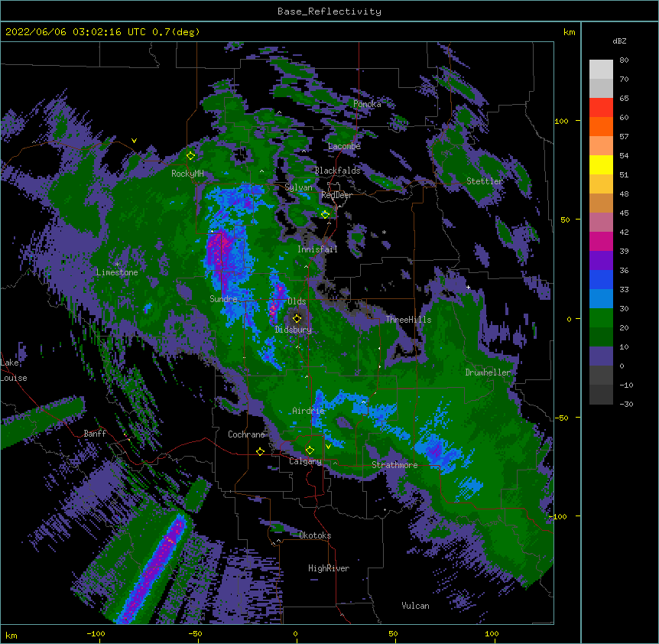Click the RockyMH label

click(x=187, y=174)
